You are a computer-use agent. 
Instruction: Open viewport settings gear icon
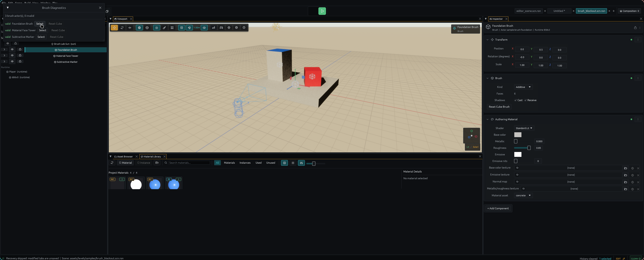[x=236, y=28]
